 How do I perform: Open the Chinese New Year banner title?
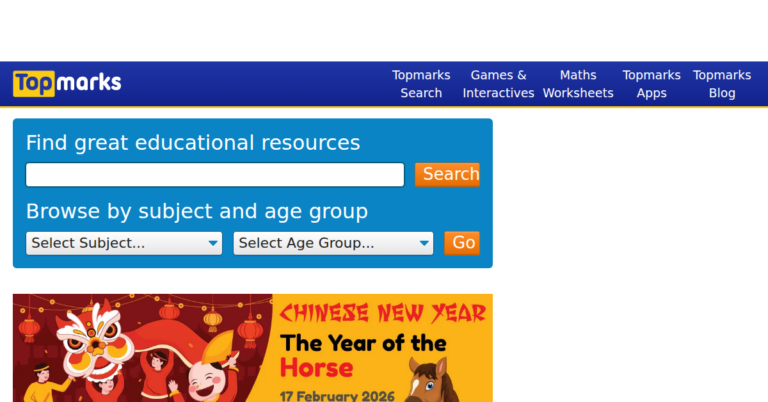coord(383,313)
